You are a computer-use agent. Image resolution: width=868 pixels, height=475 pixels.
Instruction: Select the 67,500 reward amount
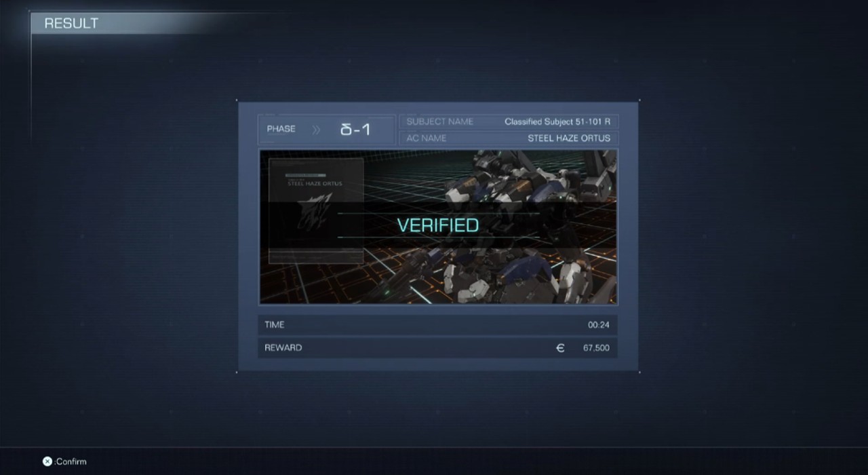point(595,348)
